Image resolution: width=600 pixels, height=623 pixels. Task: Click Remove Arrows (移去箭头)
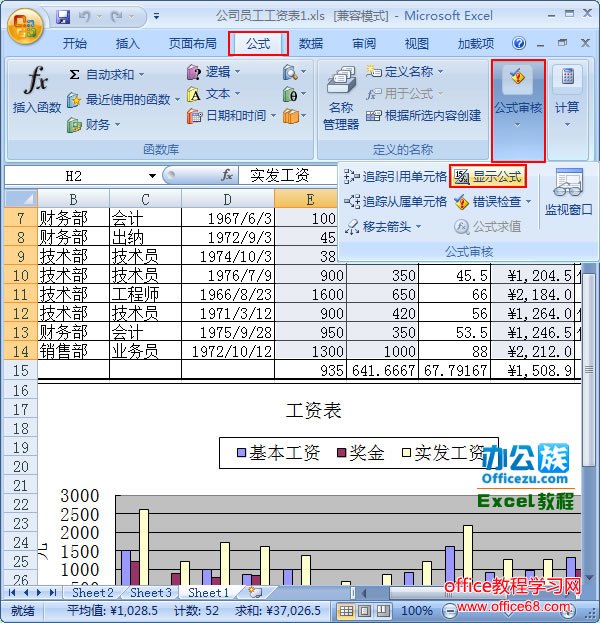pos(377,227)
